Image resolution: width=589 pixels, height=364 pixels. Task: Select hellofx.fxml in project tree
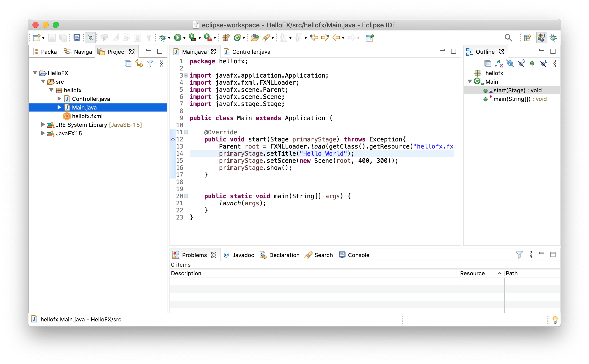[x=87, y=116]
